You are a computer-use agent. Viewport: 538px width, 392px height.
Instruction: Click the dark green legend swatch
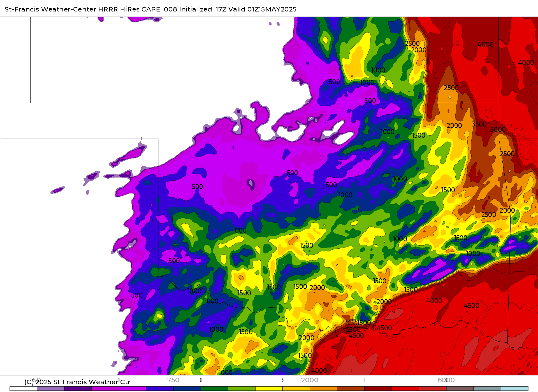(x=214, y=389)
